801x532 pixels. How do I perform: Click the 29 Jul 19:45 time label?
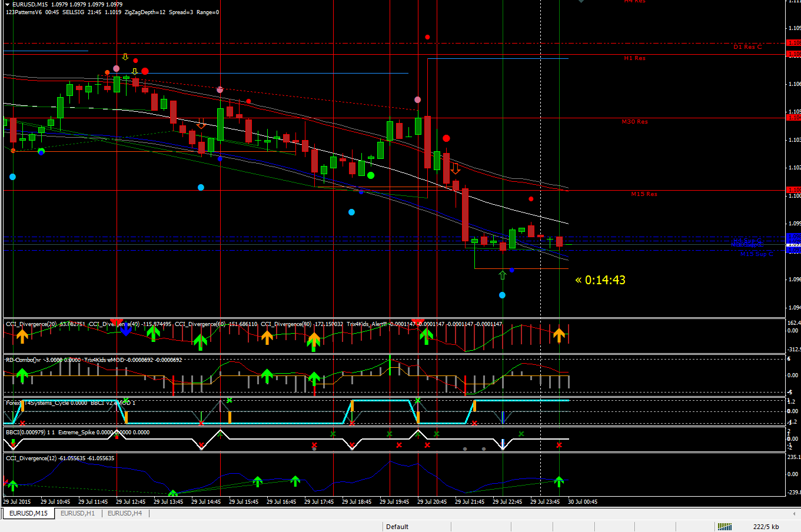pyautogui.click(x=394, y=502)
